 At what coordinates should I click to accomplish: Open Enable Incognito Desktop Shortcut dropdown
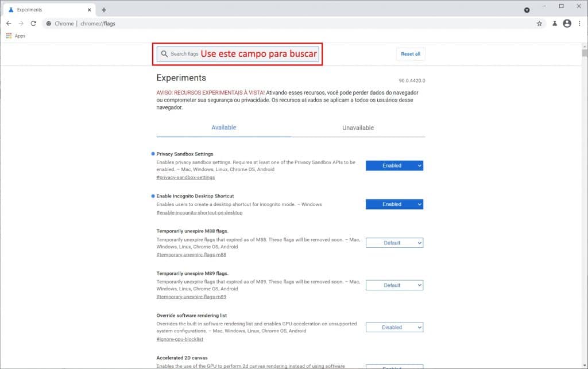[x=394, y=204]
